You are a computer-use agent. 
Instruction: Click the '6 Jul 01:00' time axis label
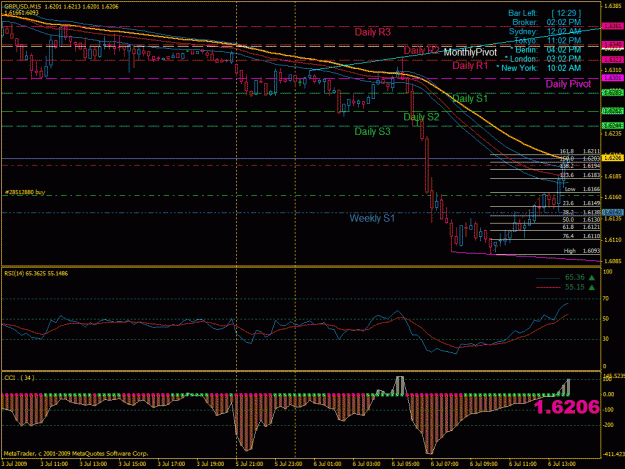coord(328,464)
